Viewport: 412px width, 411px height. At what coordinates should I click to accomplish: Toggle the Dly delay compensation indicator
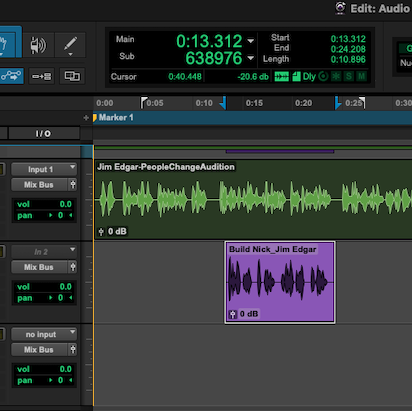(x=309, y=77)
